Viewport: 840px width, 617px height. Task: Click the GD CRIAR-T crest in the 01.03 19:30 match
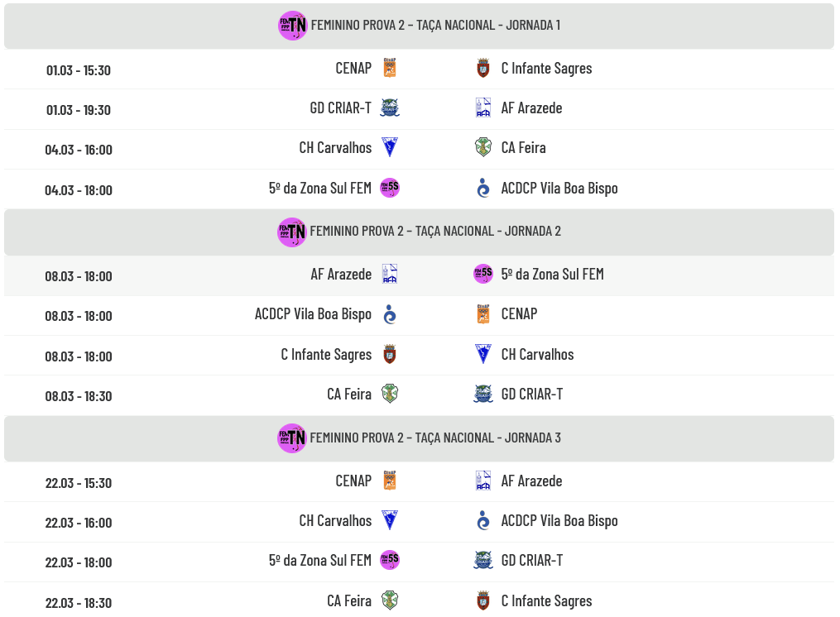(x=390, y=108)
